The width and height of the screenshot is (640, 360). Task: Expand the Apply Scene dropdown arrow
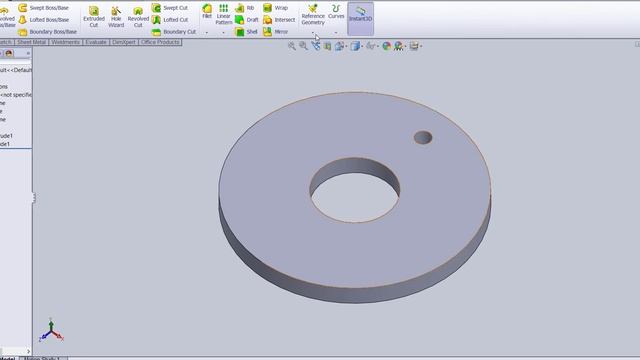point(405,47)
